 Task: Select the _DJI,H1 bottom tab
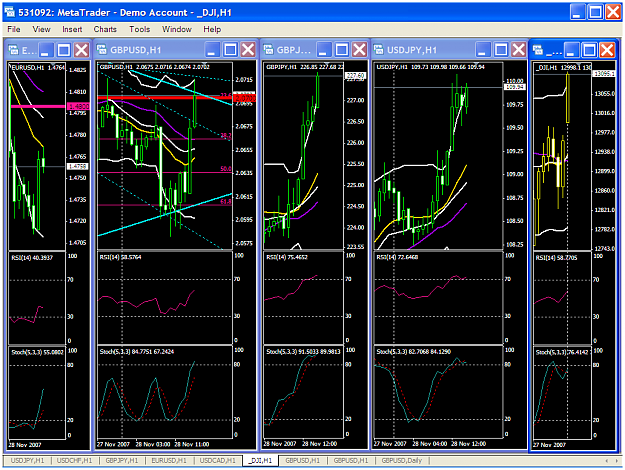click(260, 460)
